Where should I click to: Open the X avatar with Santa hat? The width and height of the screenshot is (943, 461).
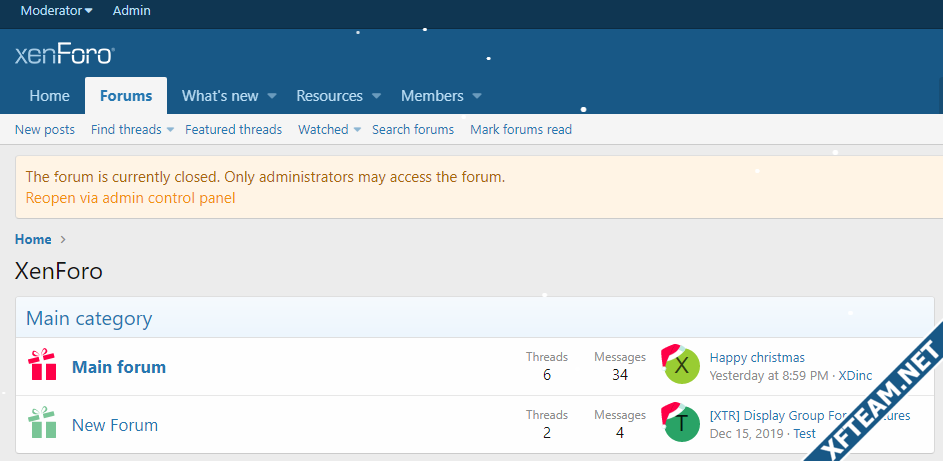[681, 365]
